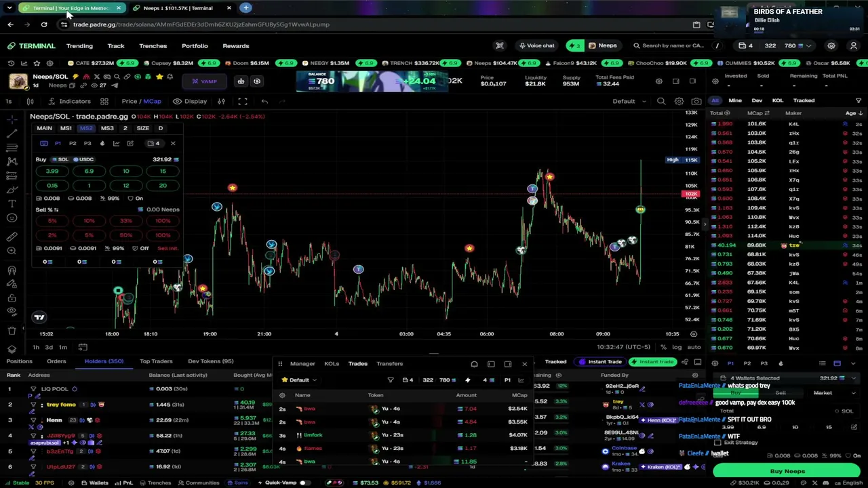
Task: Navigate to the Portfolio page
Action: click(195, 46)
